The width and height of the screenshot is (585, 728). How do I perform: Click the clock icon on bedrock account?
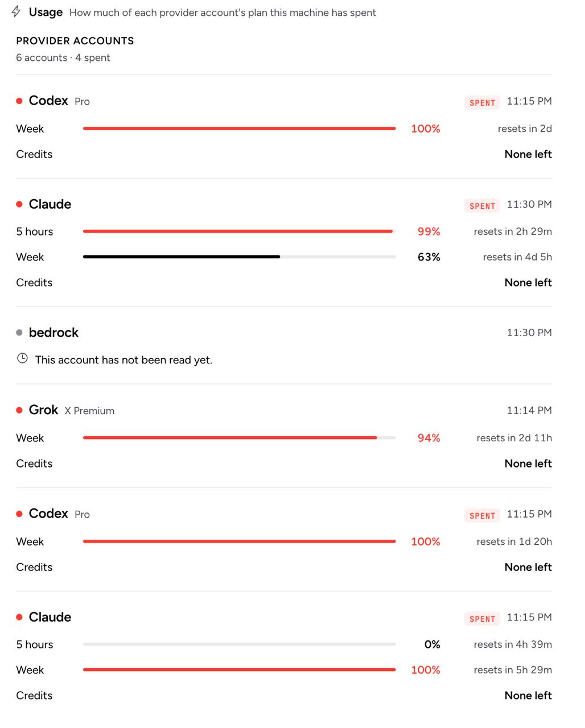click(x=22, y=358)
